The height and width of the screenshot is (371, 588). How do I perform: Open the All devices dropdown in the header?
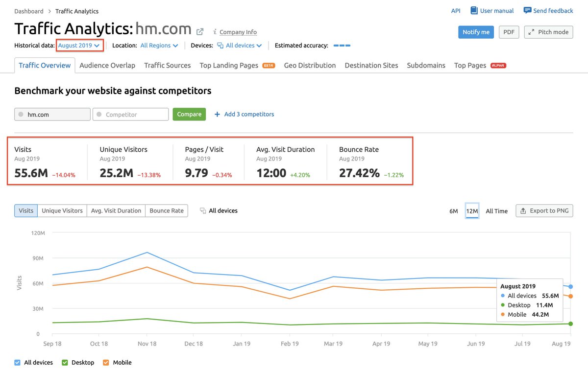point(239,45)
